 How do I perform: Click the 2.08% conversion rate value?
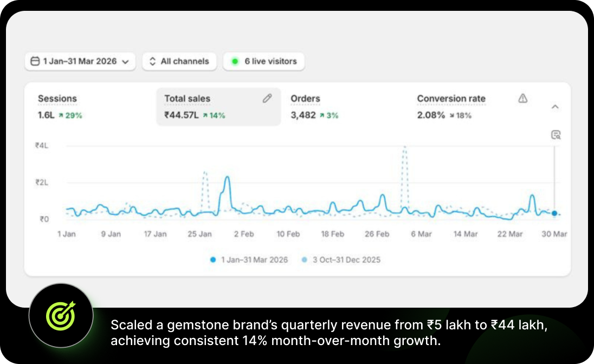tap(431, 115)
